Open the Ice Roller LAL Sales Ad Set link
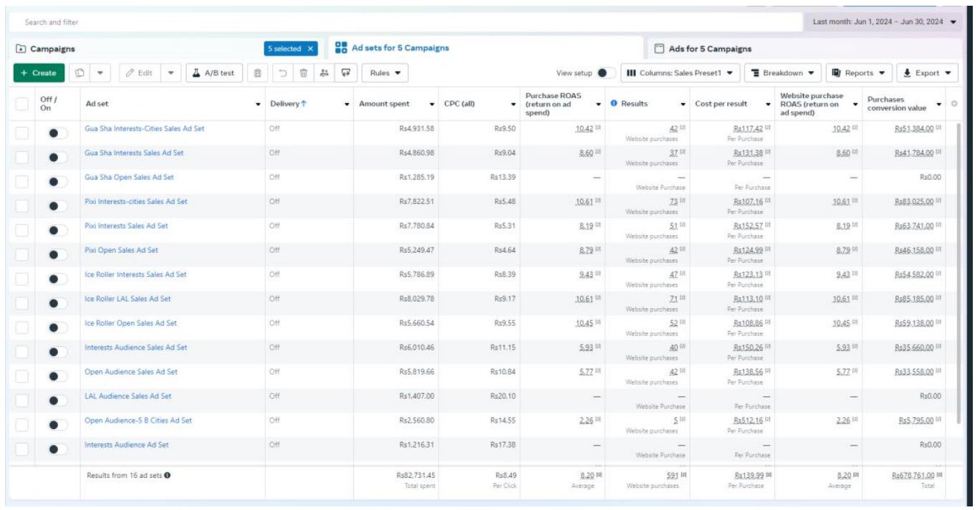 [x=128, y=299]
